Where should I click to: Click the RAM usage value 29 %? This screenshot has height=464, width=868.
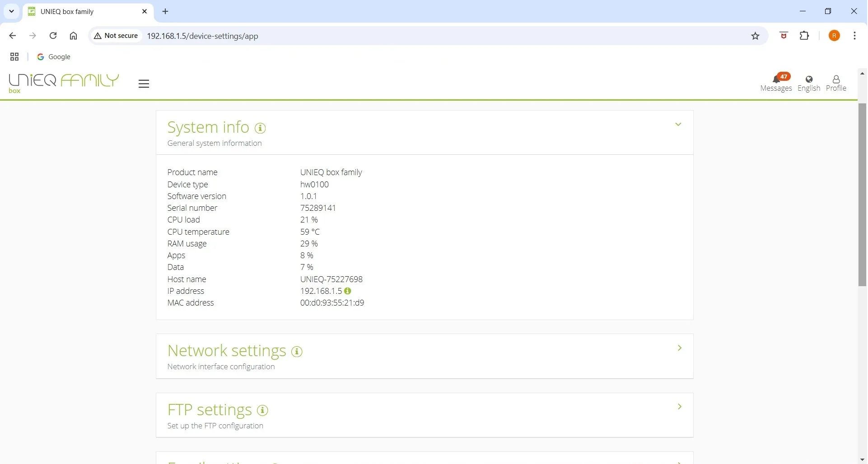coord(309,244)
